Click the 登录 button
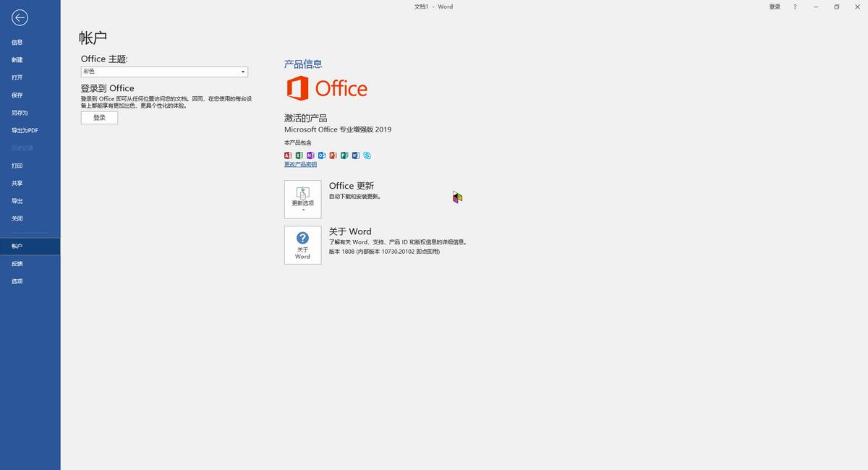The height and width of the screenshot is (470, 868). pos(98,117)
